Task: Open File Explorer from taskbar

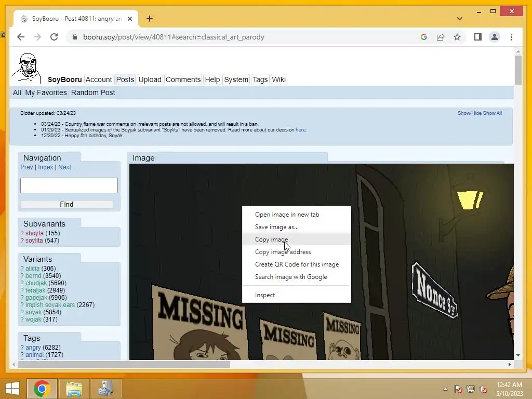Action: [74, 388]
